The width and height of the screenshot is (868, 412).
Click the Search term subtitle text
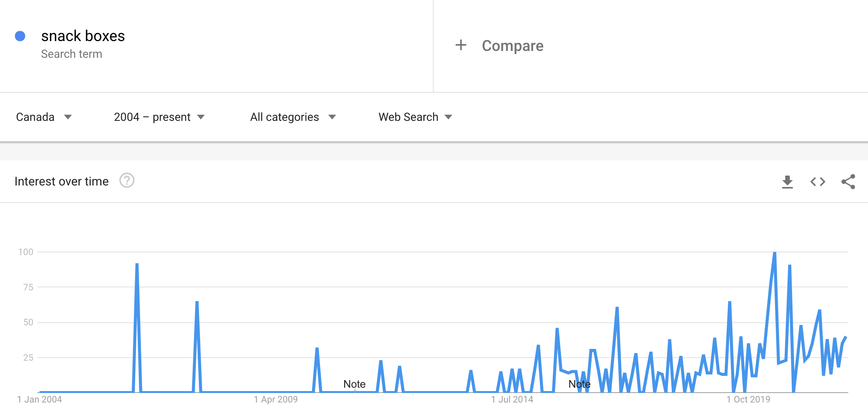[x=71, y=54]
